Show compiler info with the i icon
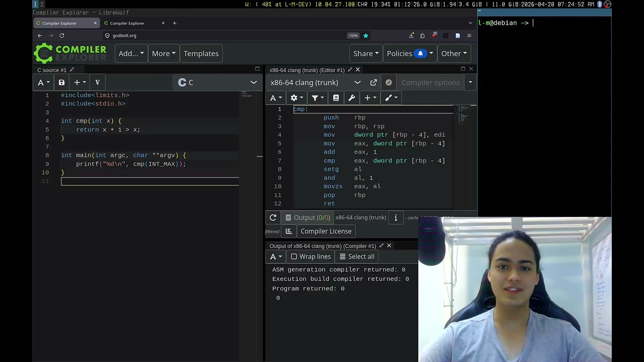Image resolution: width=644 pixels, height=362 pixels. [x=395, y=218]
